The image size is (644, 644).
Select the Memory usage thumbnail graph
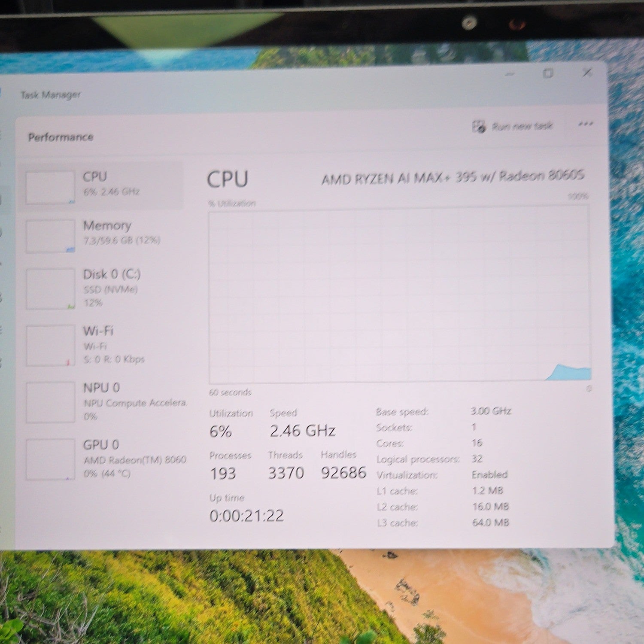[50, 236]
